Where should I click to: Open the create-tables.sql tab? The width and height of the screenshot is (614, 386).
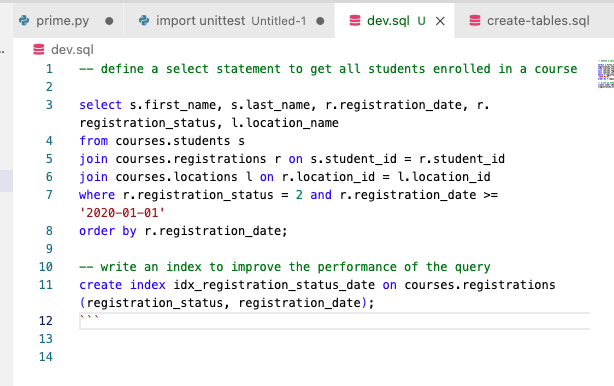(x=534, y=21)
